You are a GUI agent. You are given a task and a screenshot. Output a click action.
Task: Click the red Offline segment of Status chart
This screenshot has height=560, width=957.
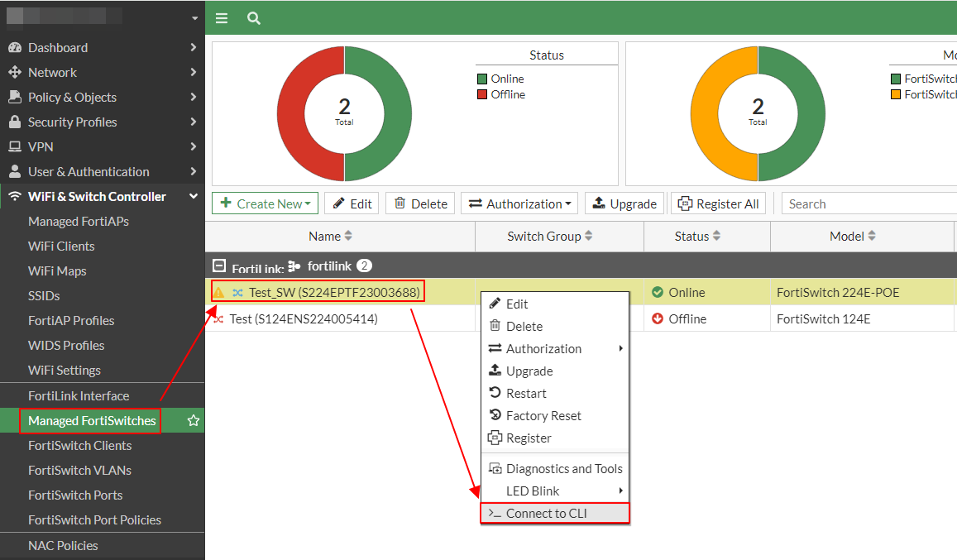coord(291,113)
